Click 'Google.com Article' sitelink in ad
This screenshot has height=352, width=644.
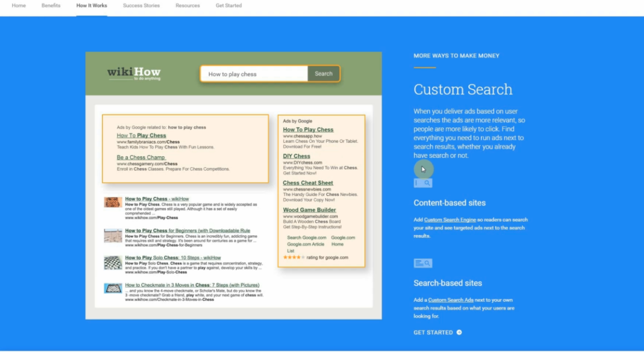click(306, 244)
